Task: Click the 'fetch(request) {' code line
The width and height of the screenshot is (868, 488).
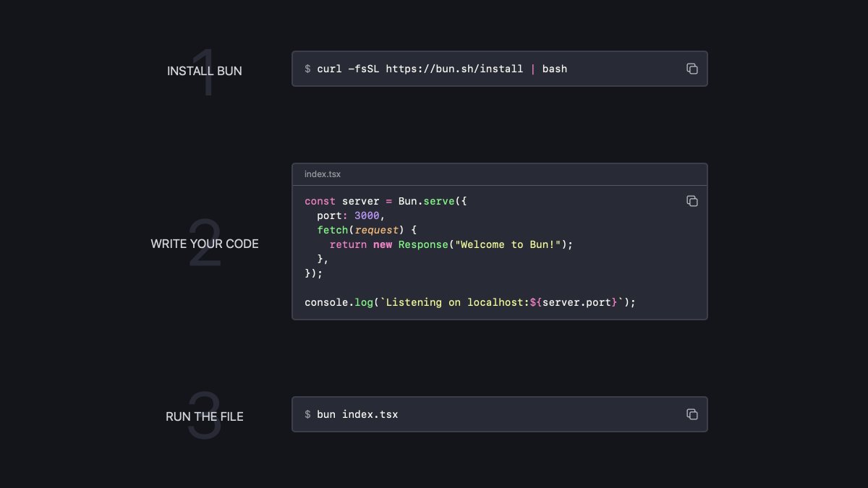Action: (x=367, y=230)
